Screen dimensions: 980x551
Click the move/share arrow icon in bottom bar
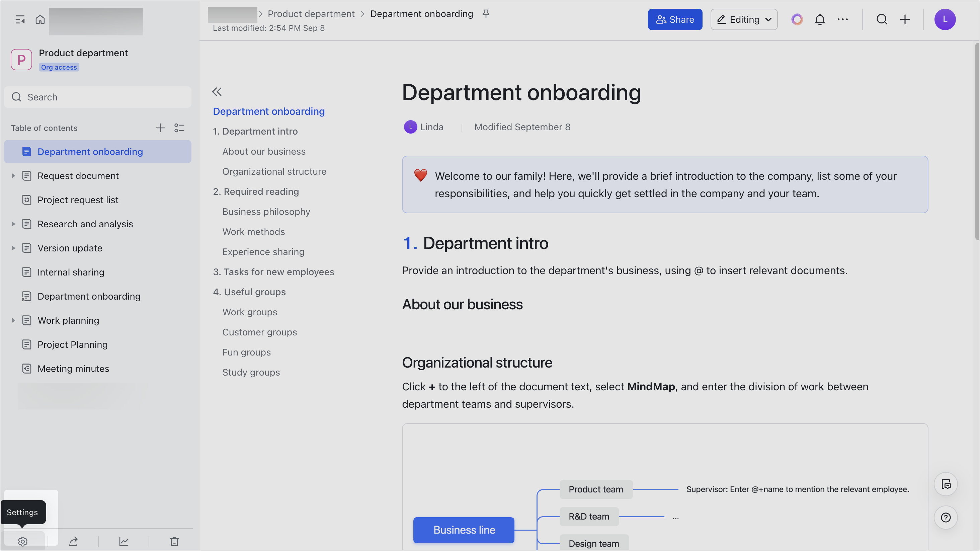click(x=73, y=542)
